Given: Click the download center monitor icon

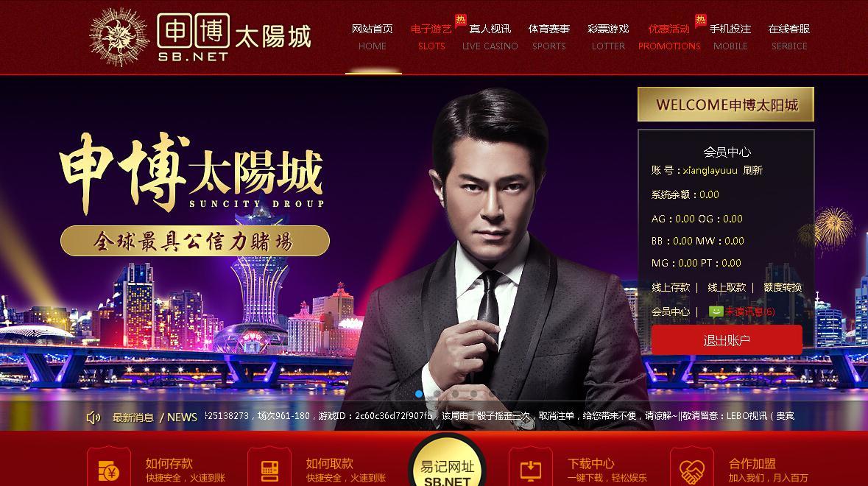Looking at the screenshot, I should [530, 471].
